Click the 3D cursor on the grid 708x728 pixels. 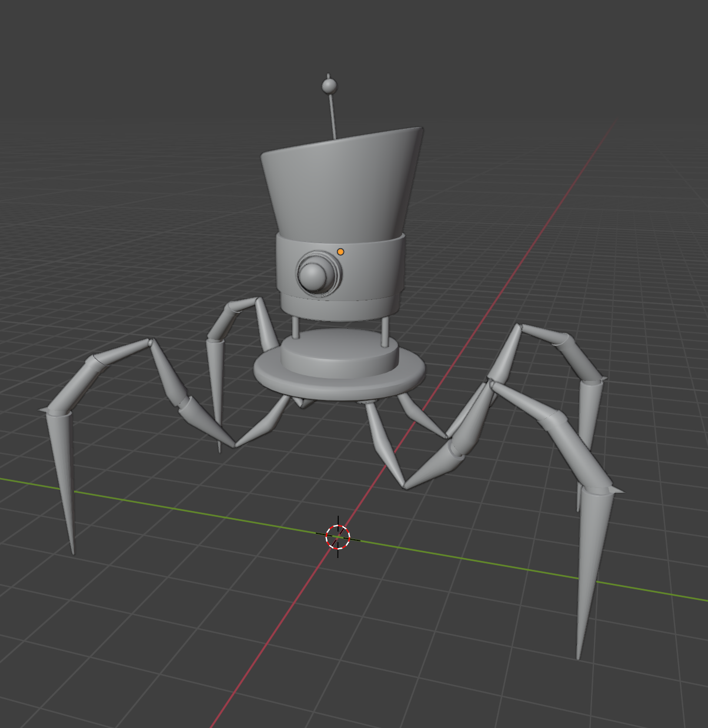[x=338, y=536]
